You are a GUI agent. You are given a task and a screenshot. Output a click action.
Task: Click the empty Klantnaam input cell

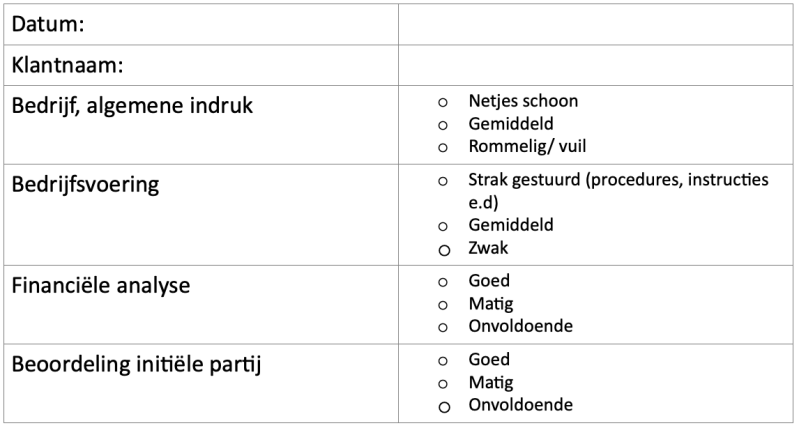point(596,66)
